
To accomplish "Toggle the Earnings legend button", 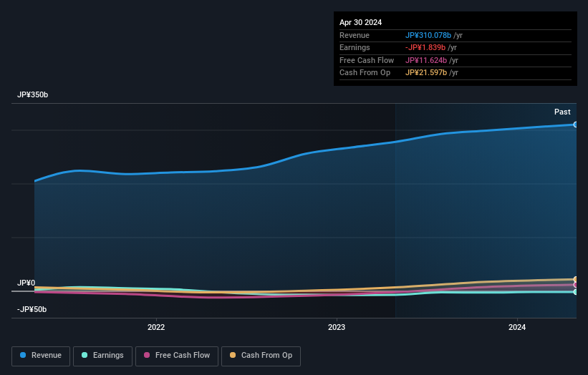I will [102, 356].
